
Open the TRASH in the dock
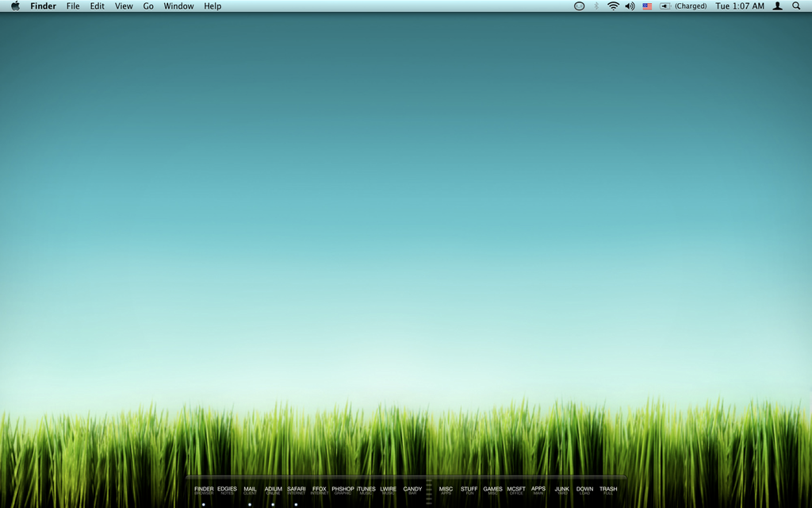[608, 491]
